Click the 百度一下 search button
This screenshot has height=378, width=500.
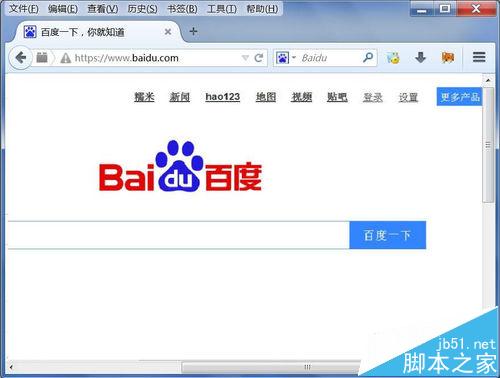(x=388, y=235)
